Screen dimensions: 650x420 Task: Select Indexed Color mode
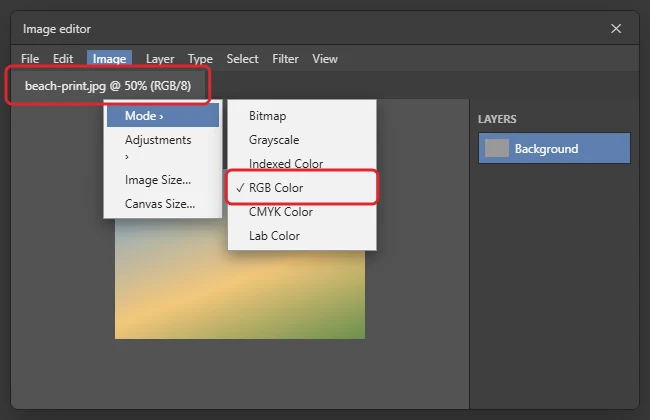[302, 163]
